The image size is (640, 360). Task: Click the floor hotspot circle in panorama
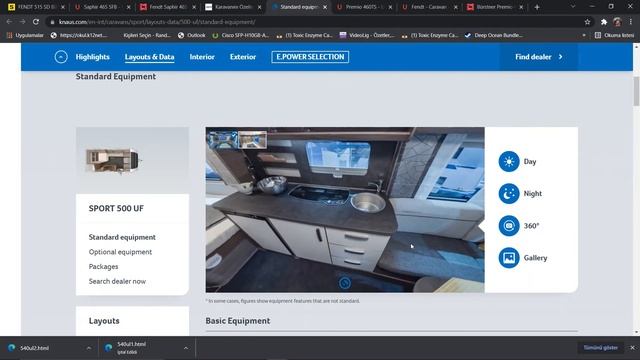(x=344, y=283)
